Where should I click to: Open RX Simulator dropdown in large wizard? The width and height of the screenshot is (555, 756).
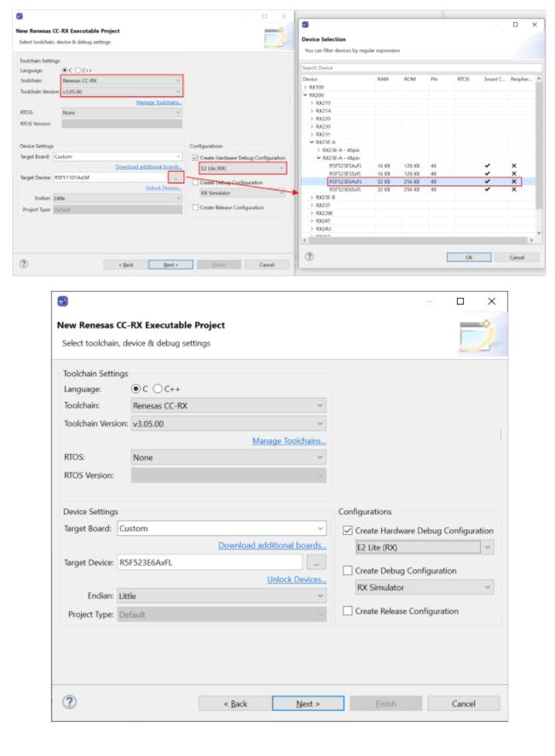coord(425,587)
